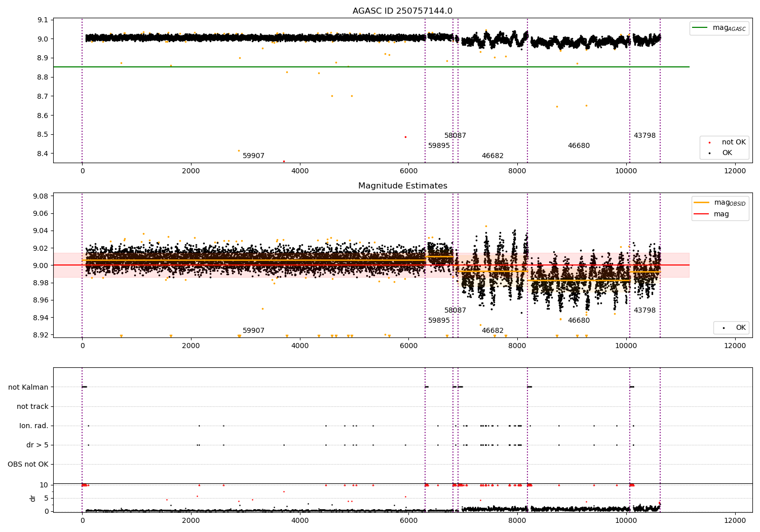760x532 pixels.
Task: Click the 'not track' axis label
Action: (x=32, y=407)
